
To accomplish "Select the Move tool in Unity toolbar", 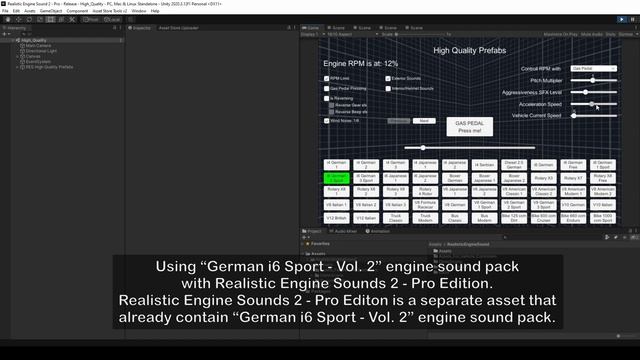I will [x=18, y=19].
